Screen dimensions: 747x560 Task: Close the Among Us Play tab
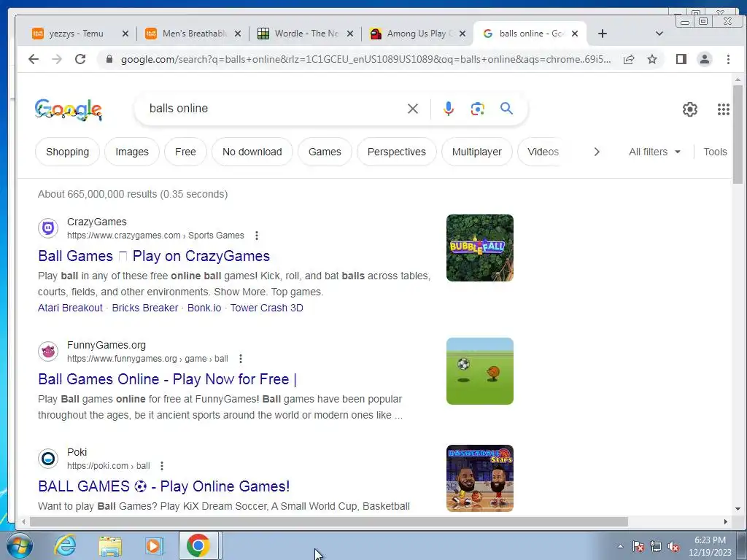tap(462, 34)
